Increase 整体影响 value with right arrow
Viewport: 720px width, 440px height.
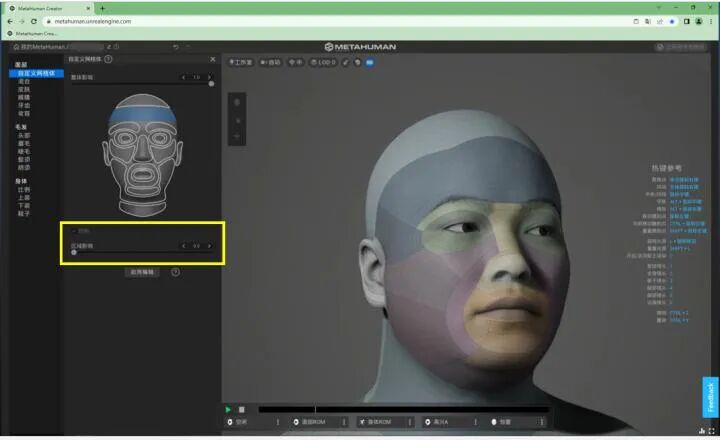[x=209, y=77]
